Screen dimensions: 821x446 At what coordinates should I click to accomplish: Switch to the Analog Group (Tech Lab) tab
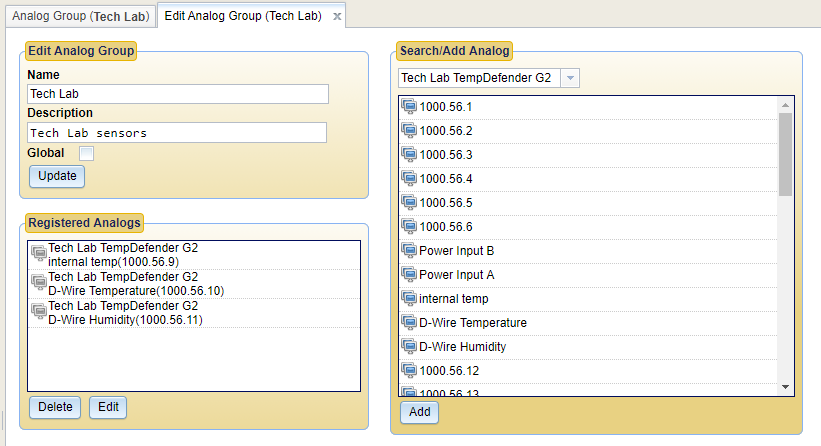pyautogui.click(x=81, y=16)
